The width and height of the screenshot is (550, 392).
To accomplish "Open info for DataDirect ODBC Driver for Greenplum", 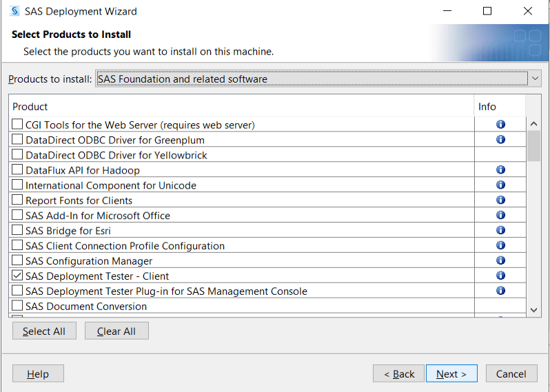I will (x=500, y=140).
